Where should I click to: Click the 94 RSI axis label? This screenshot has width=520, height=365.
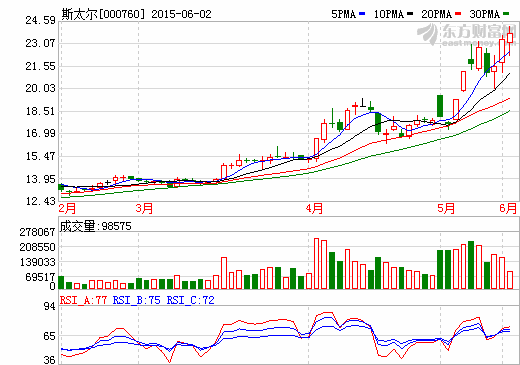click(x=49, y=306)
